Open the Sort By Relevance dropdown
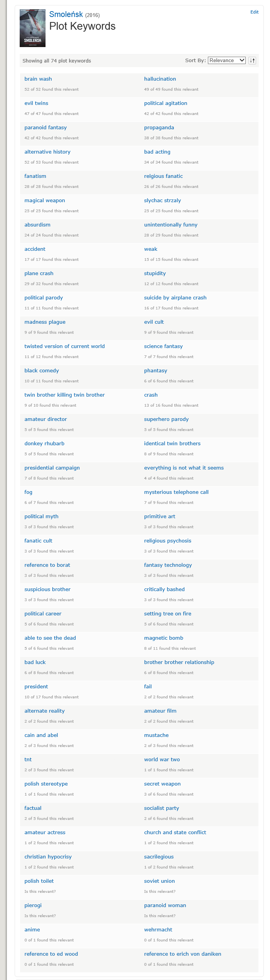Screen dimensions: 270x980 coord(226,61)
